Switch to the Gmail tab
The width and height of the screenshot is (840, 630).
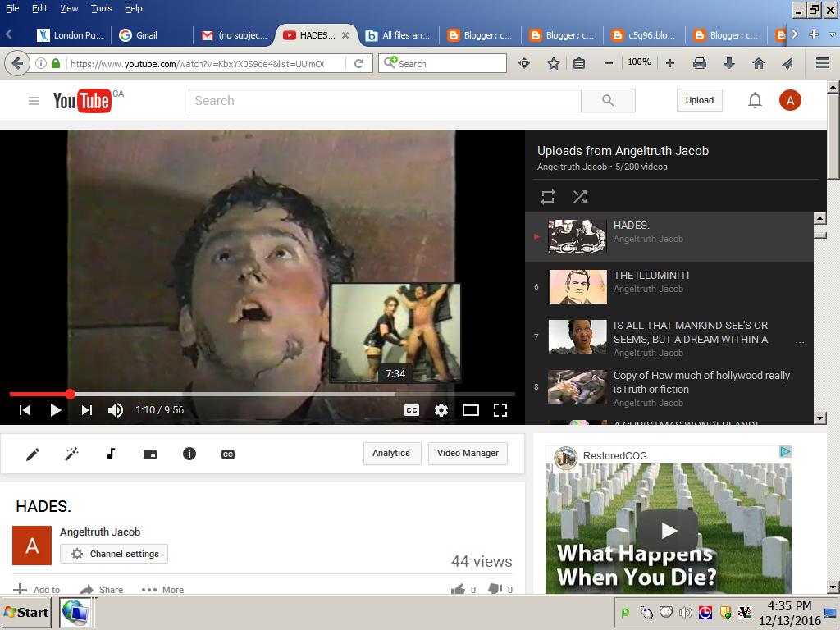click(x=152, y=35)
